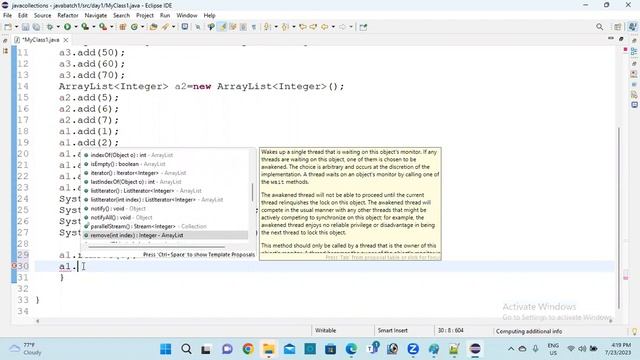The image size is (640, 360).
Task: Open the Refactor menu
Action: 68,16
